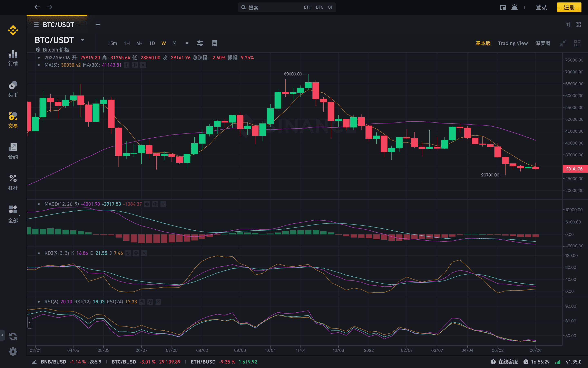This screenshot has width=588, height=368.
Task: Collapse the candle OHLC info row
Action: 39,58
